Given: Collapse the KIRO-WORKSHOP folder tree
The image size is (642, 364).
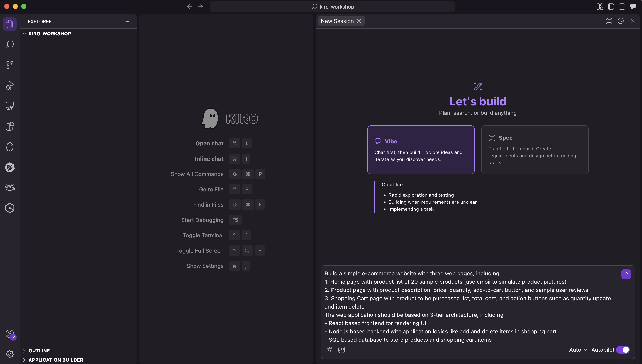Looking at the screenshot, I should point(78,34).
